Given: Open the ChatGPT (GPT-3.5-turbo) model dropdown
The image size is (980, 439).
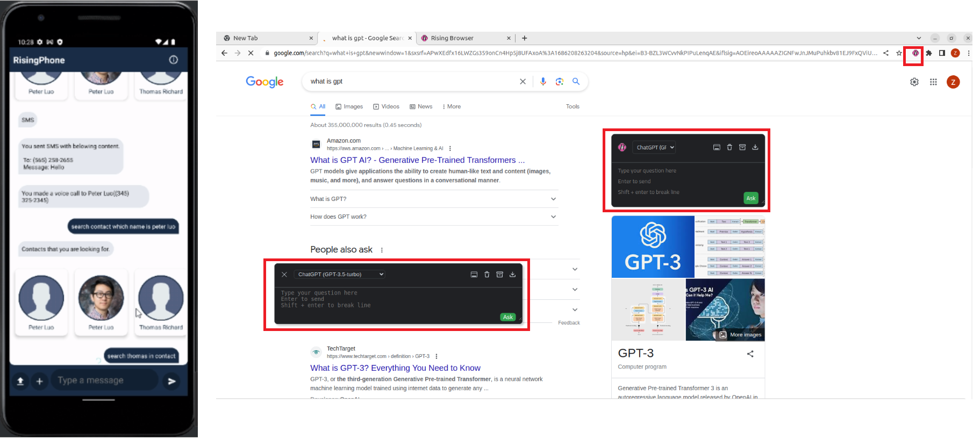Looking at the screenshot, I should pos(340,275).
